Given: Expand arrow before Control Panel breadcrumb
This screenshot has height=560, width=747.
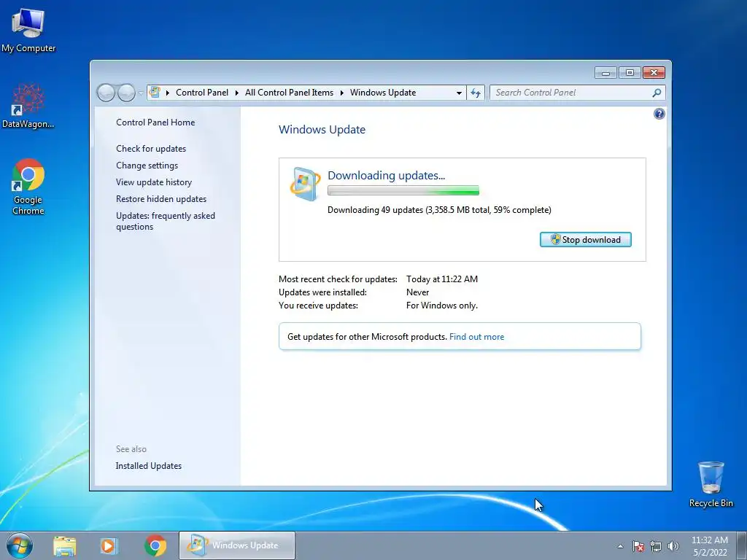Looking at the screenshot, I should [168, 93].
